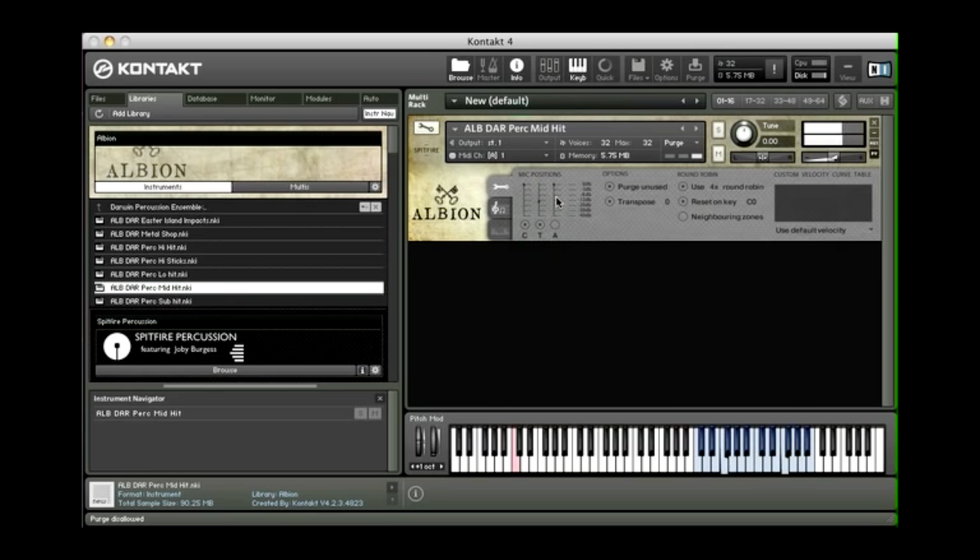
Task: Click the Browse folder icon
Action: [x=461, y=67]
